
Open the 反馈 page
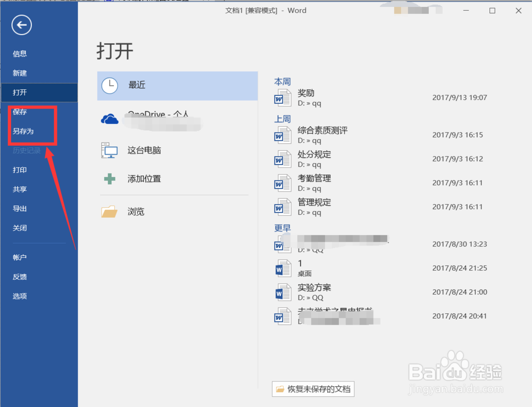click(20, 277)
